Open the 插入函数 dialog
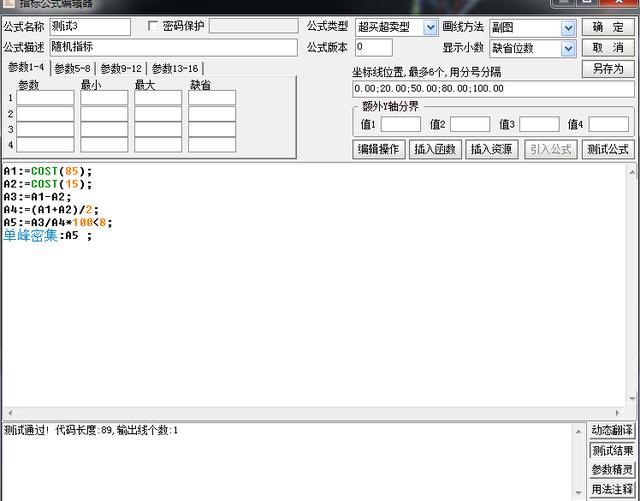 pyautogui.click(x=435, y=149)
